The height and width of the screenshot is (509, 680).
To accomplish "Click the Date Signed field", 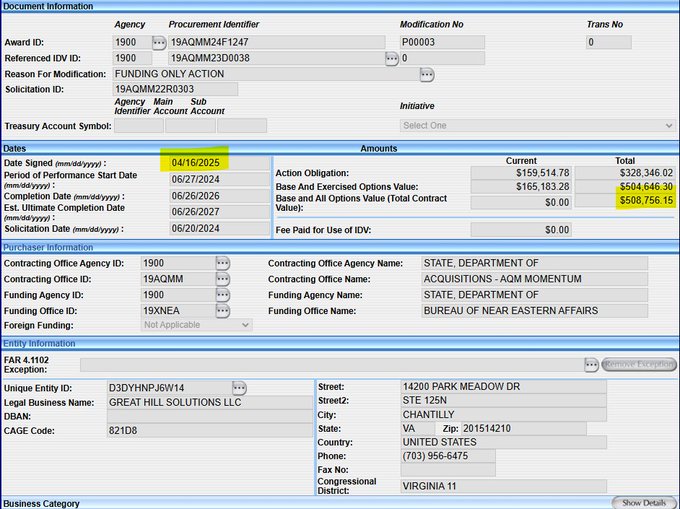I will tap(219, 162).
